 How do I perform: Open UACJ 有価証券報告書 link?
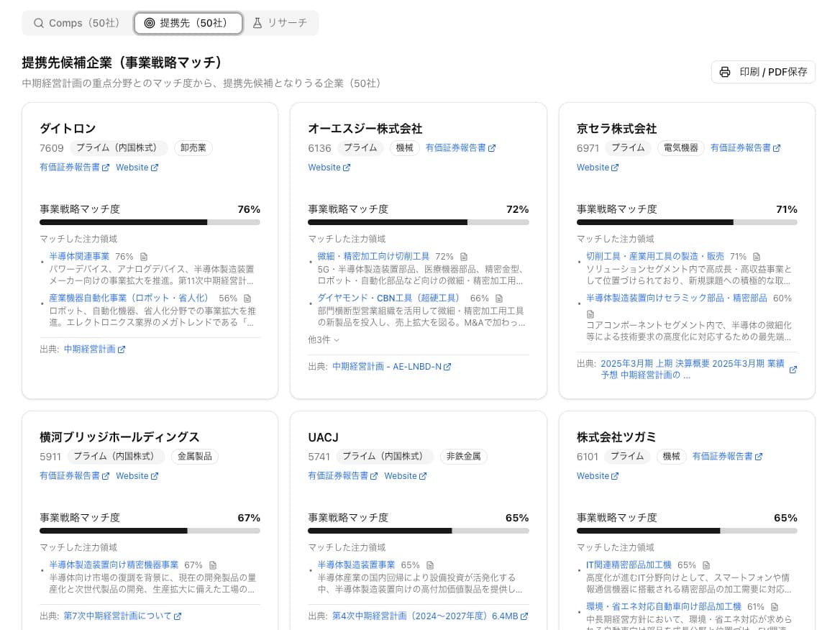tap(343, 475)
